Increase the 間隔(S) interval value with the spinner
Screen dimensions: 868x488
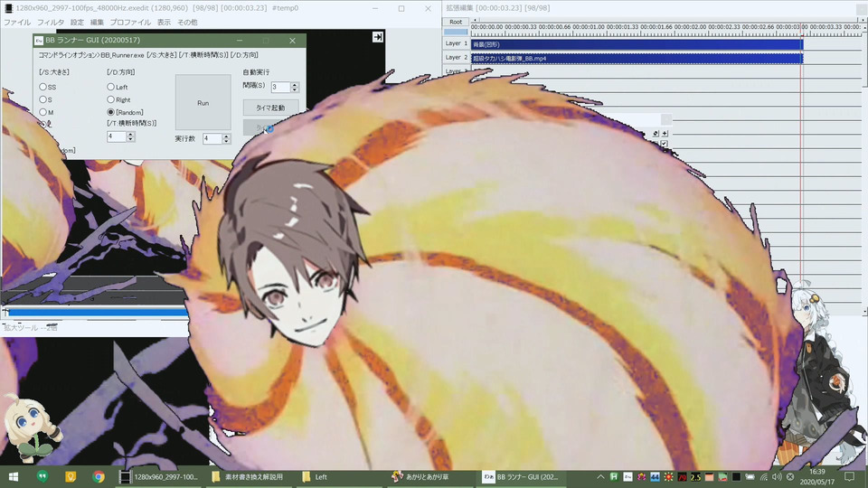click(x=295, y=85)
